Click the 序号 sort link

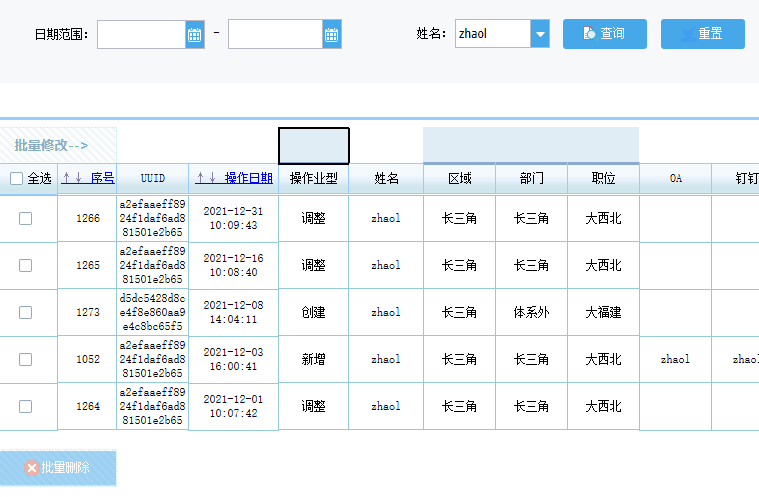coord(103,178)
